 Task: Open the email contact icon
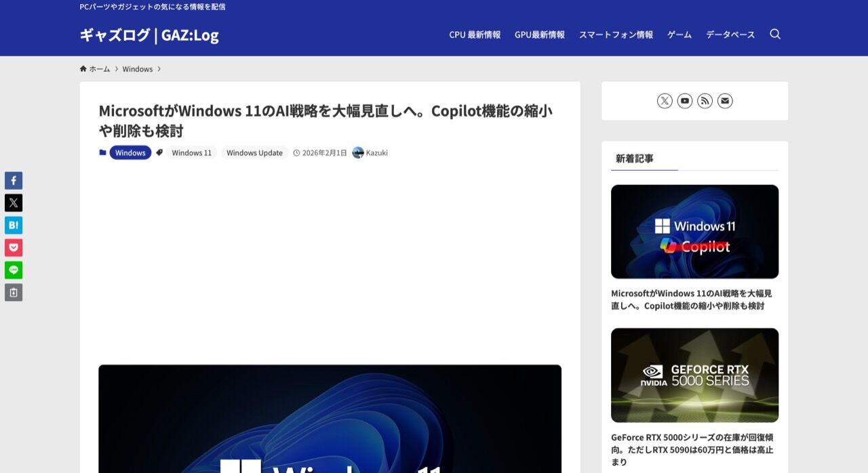[x=725, y=101]
